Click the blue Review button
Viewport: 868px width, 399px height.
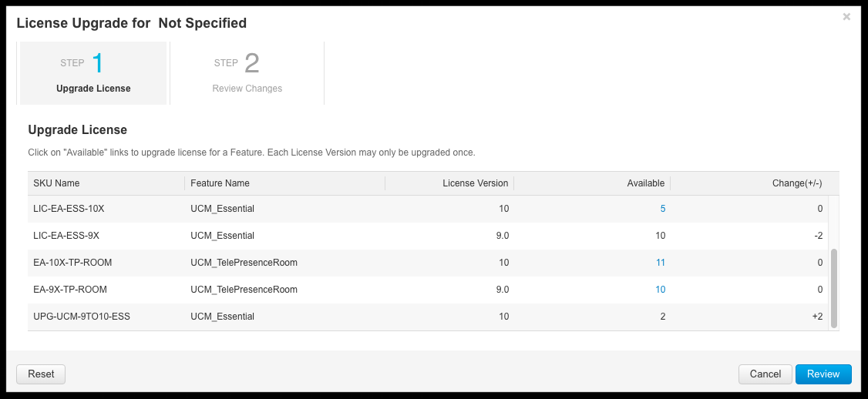click(x=823, y=374)
